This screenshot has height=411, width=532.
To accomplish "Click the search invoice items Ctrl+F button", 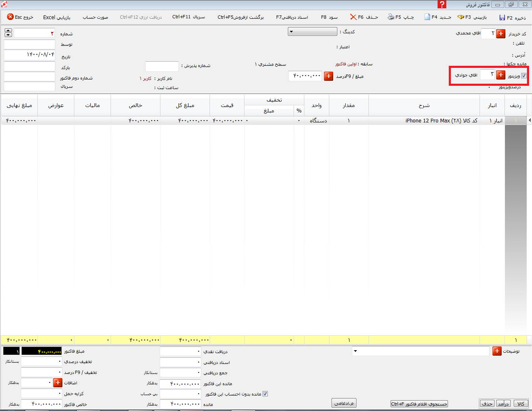I will pos(419,404).
